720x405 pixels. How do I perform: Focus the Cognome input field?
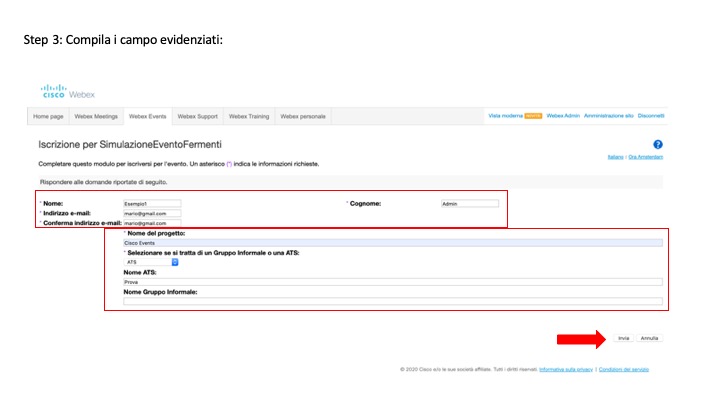470,203
